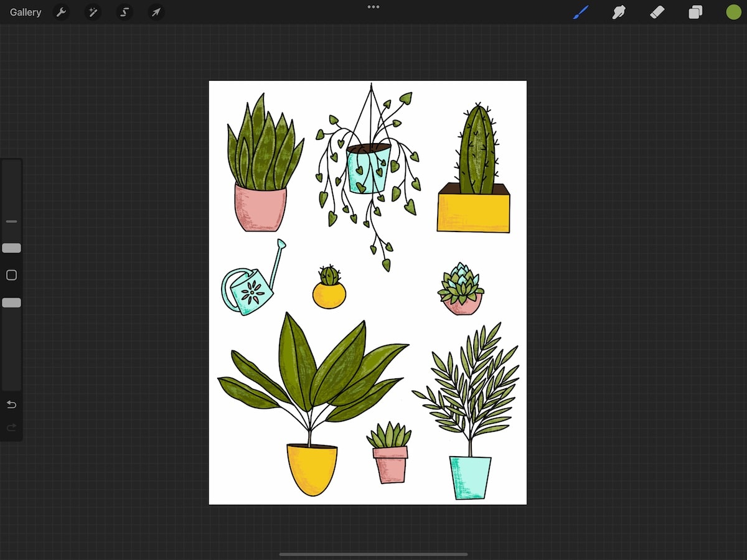Image resolution: width=747 pixels, height=560 pixels.
Task: Open the Actions menu via the wrench icon
Action: pos(61,12)
